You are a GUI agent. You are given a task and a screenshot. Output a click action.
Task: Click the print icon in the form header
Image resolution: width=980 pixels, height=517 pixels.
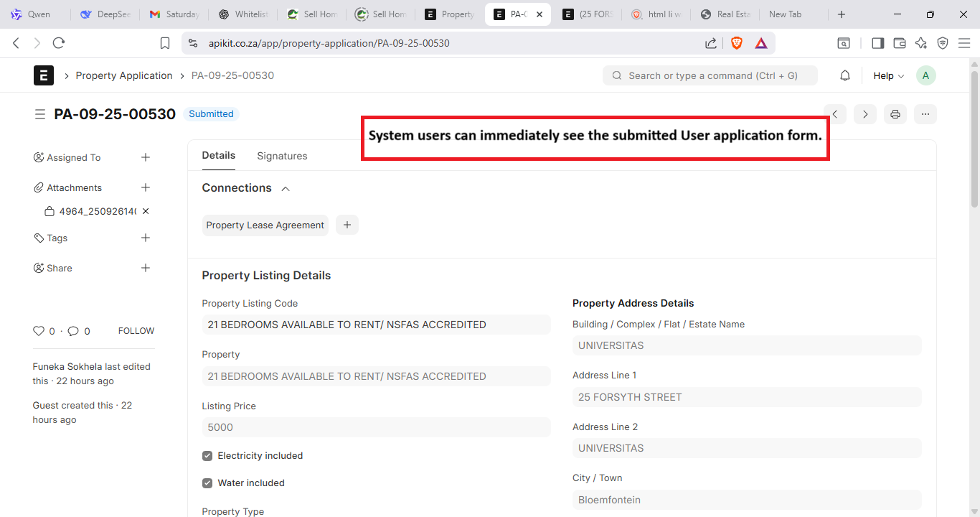coord(895,114)
